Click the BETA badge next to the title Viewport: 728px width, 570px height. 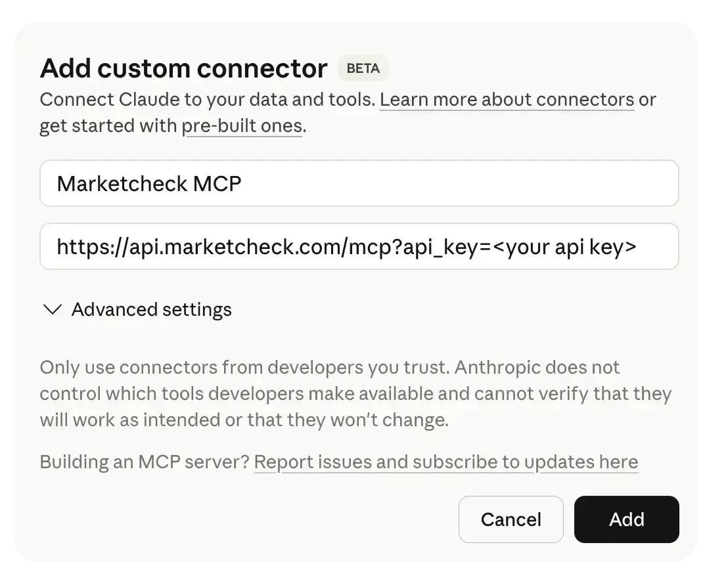(x=363, y=68)
